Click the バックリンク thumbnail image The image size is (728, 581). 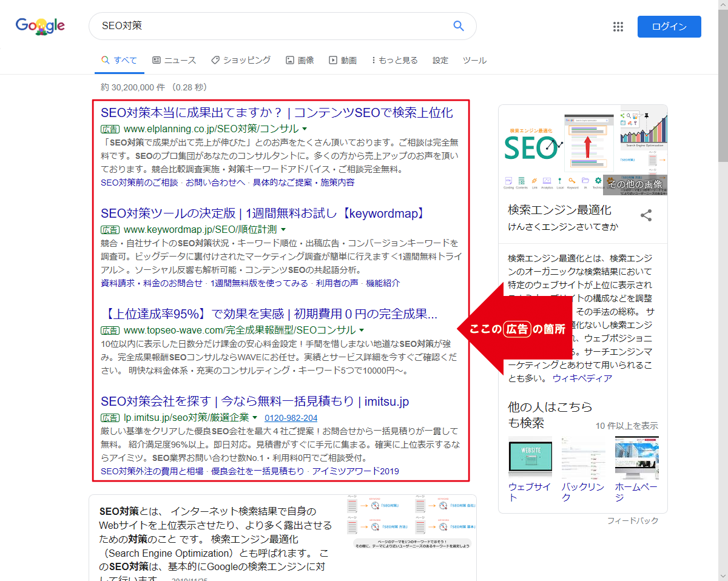(583, 458)
